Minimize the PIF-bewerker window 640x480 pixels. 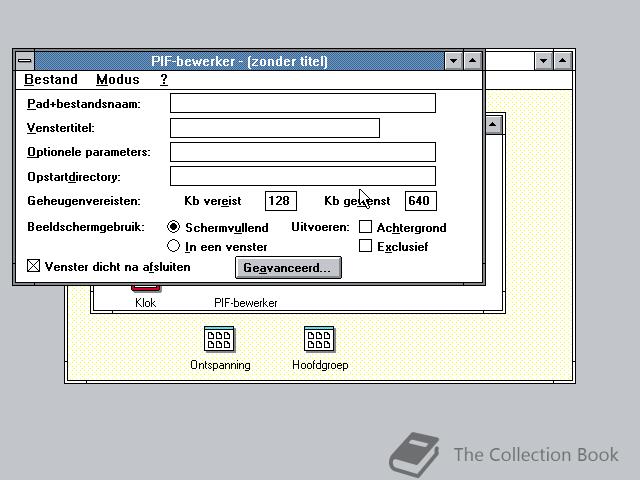tap(453, 61)
